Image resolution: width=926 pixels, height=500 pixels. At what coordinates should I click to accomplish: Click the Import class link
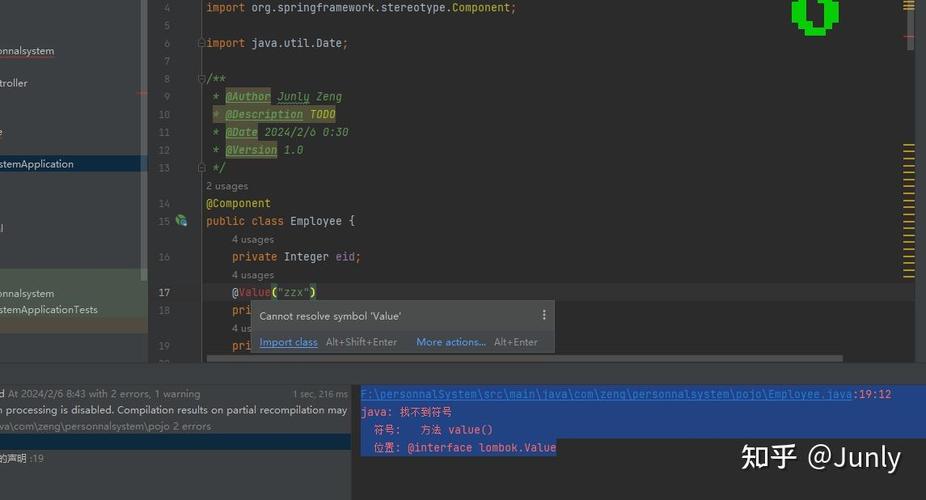tap(288, 342)
